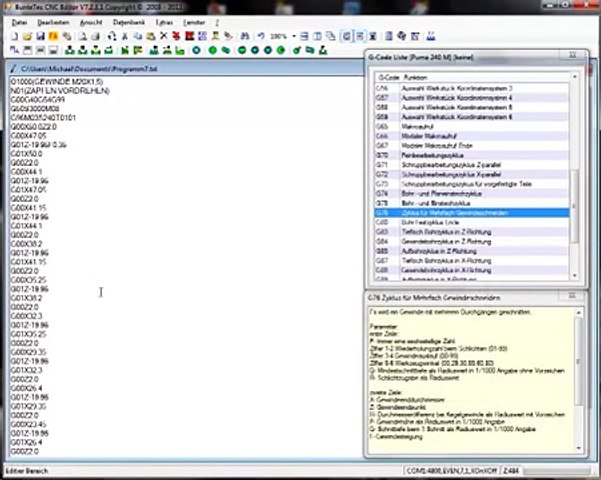Select the G87 Tiefloch Bohrzyklus in X-Richtung row

click(x=472, y=261)
